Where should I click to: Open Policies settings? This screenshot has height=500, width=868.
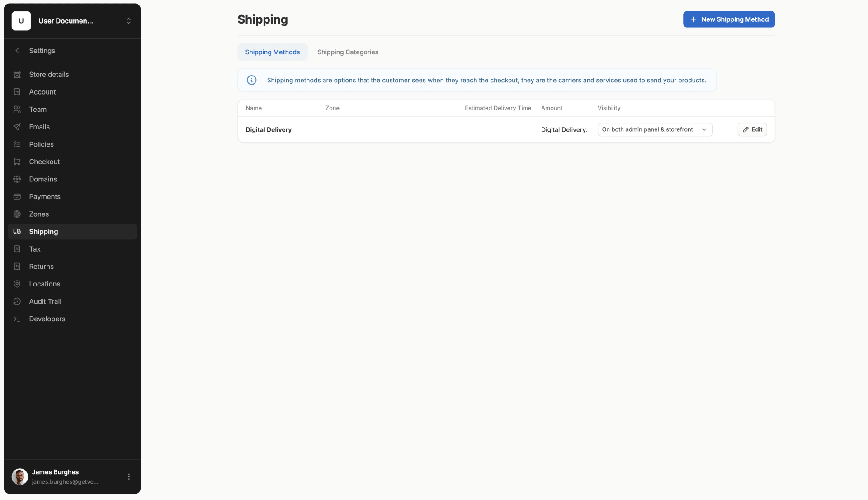pos(72,144)
